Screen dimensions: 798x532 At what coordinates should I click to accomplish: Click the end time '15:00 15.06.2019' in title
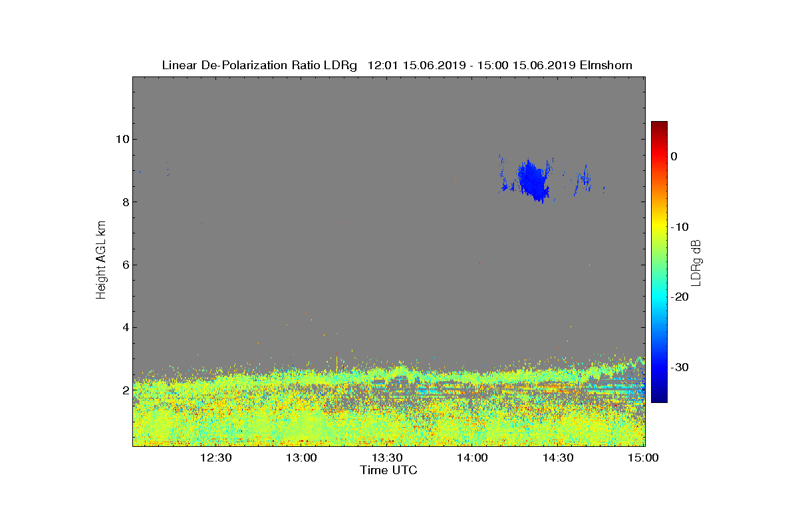pyautogui.click(x=525, y=65)
